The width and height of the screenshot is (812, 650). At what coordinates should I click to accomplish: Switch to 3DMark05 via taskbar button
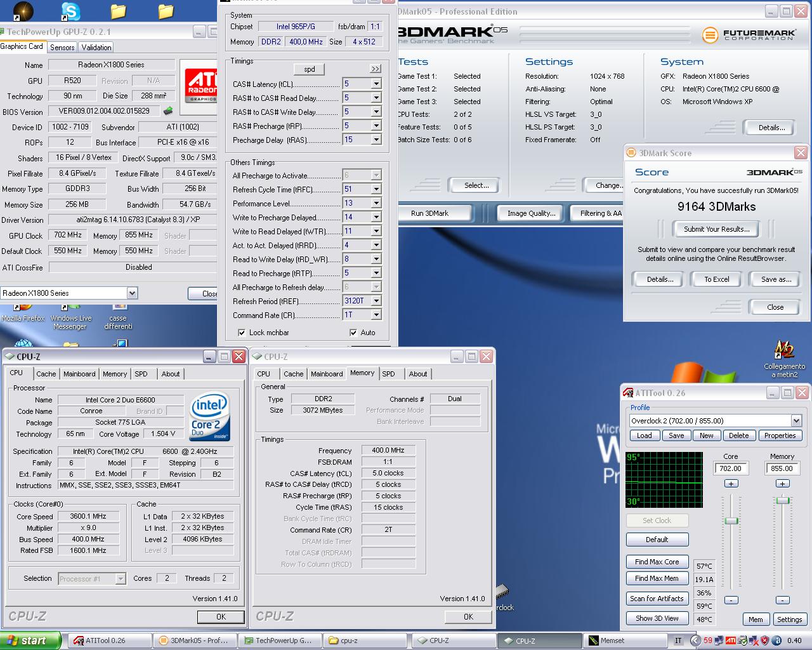point(195,640)
